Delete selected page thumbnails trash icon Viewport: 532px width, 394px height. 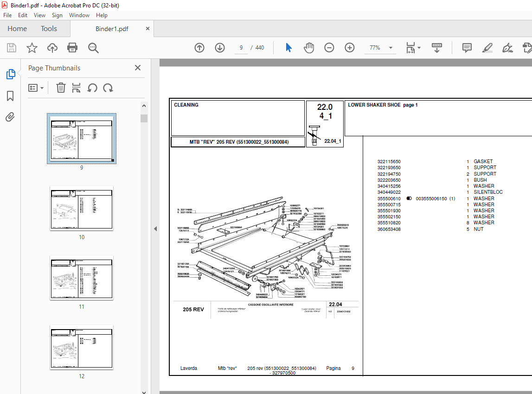click(x=61, y=88)
